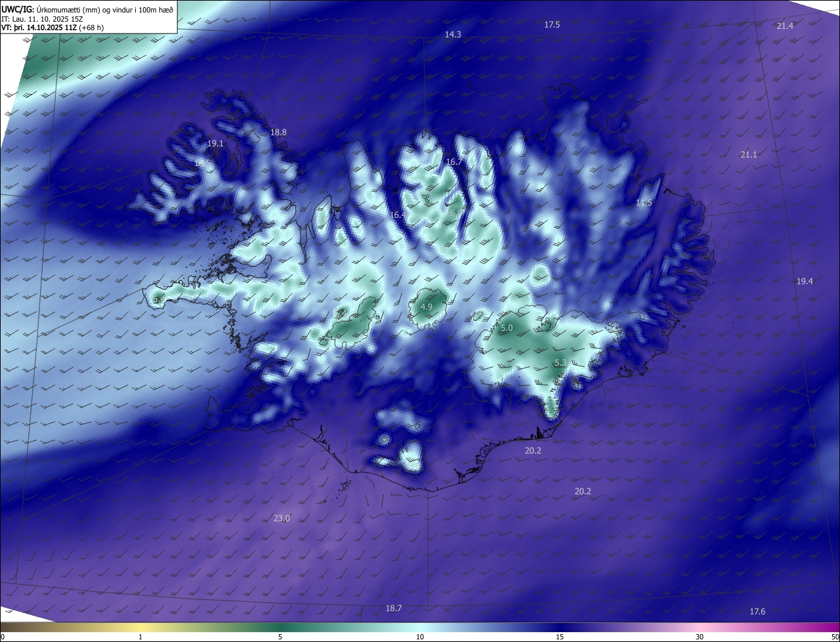Click the colorbar tick label 1

click(140, 637)
